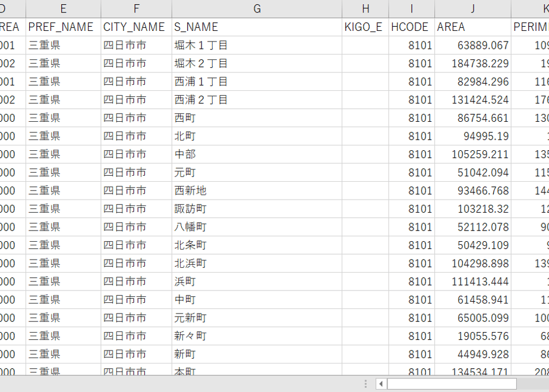The image size is (549, 392).
Task: Select area value 61458.941
Action: [x=473, y=300]
